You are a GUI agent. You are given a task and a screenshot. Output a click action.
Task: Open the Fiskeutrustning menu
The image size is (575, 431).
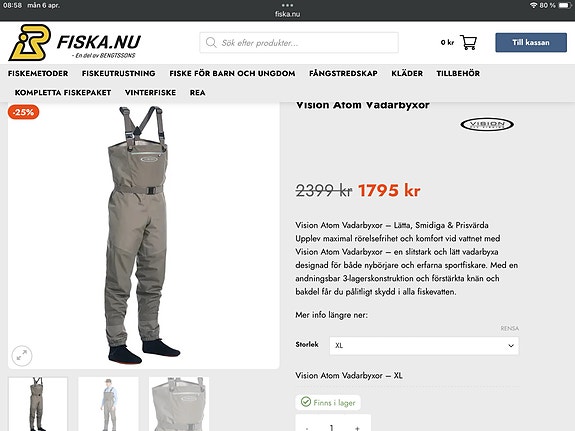118,73
